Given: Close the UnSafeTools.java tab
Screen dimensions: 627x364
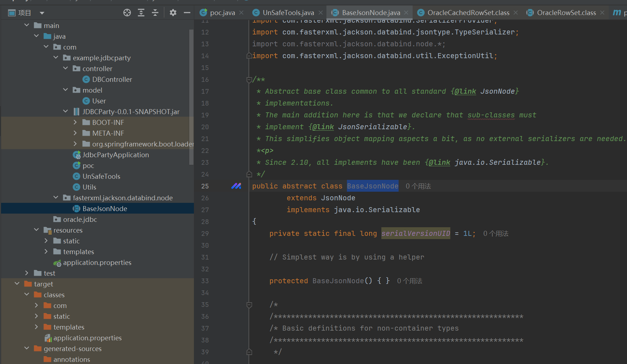Looking at the screenshot, I should click(321, 13).
